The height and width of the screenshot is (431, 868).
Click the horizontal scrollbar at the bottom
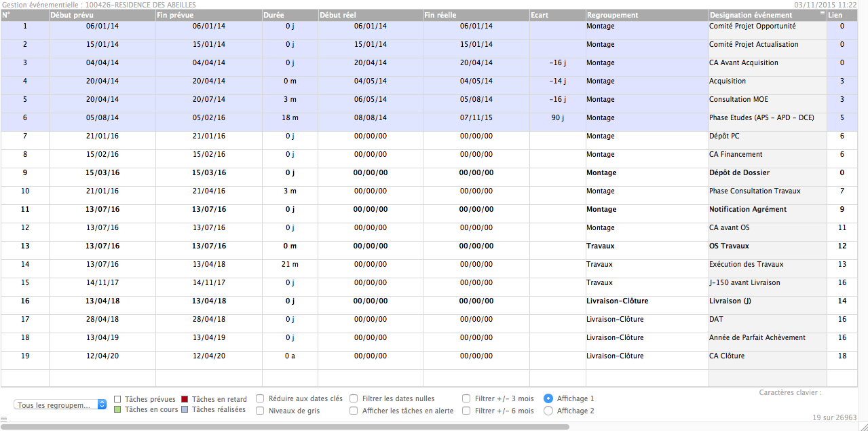coord(285,427)
